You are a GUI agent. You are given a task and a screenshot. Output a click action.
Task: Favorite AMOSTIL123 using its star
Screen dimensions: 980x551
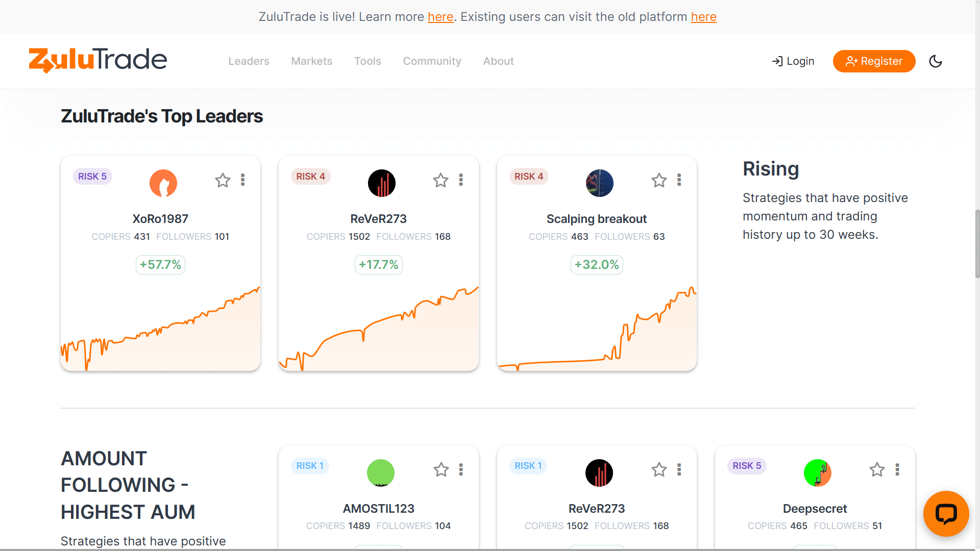tap(440, 469)
